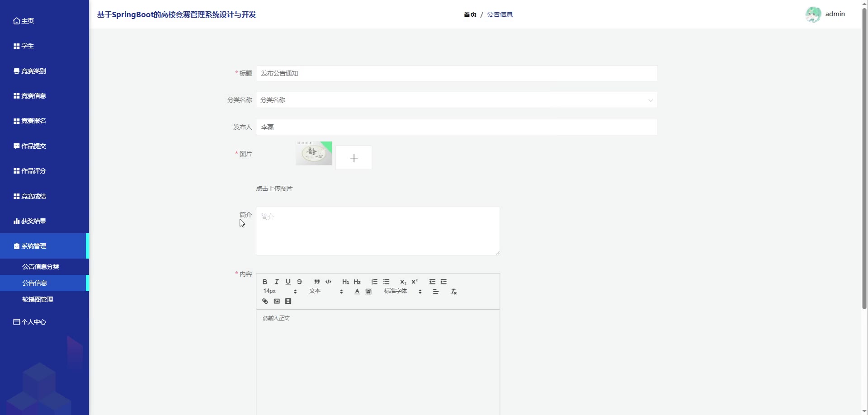Open the 作品评分 sidebar menu
The image size is (868, 415).
[x=44, y=171]
